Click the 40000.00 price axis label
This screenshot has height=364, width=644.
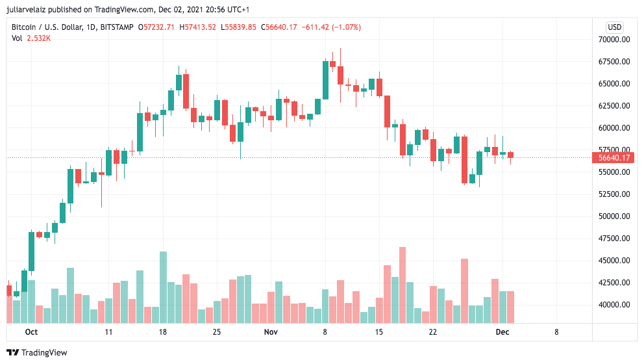[614, 305]
